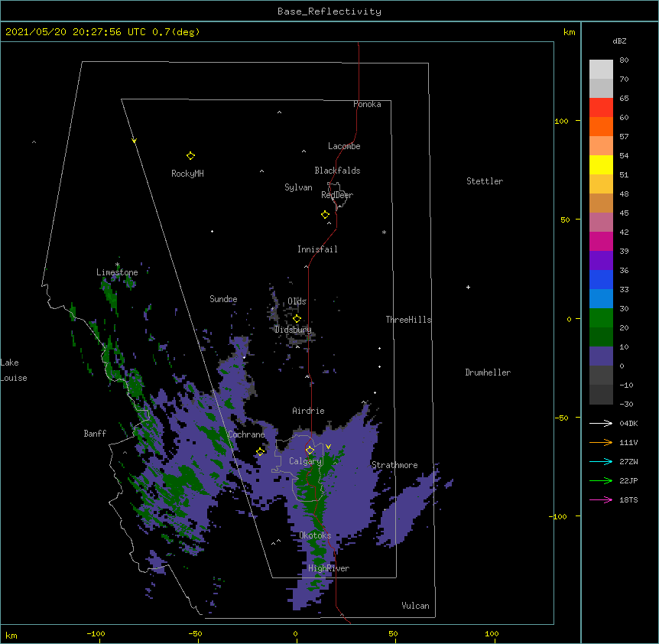Image resolution: width=659 pixels, height=644 pixels.
Task: Click the asterisk marker east of Innisfail
Action: [384, 232]
